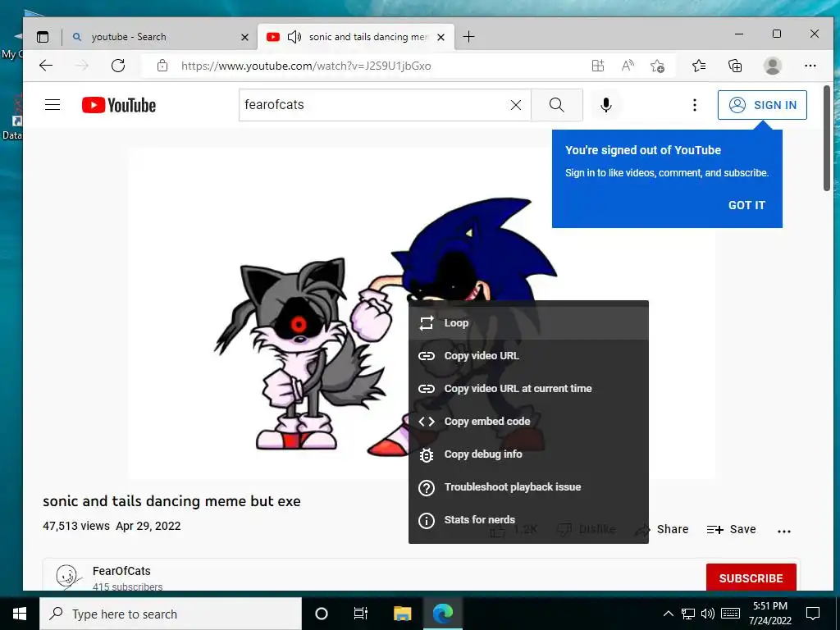Click the YouTube search magnifier button

click(557, 105)
